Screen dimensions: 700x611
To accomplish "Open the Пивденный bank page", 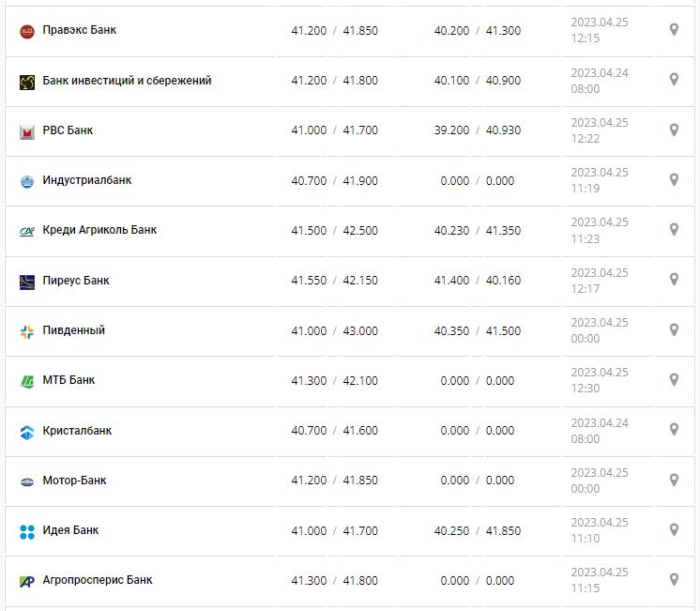I will (x=74, y=330).
